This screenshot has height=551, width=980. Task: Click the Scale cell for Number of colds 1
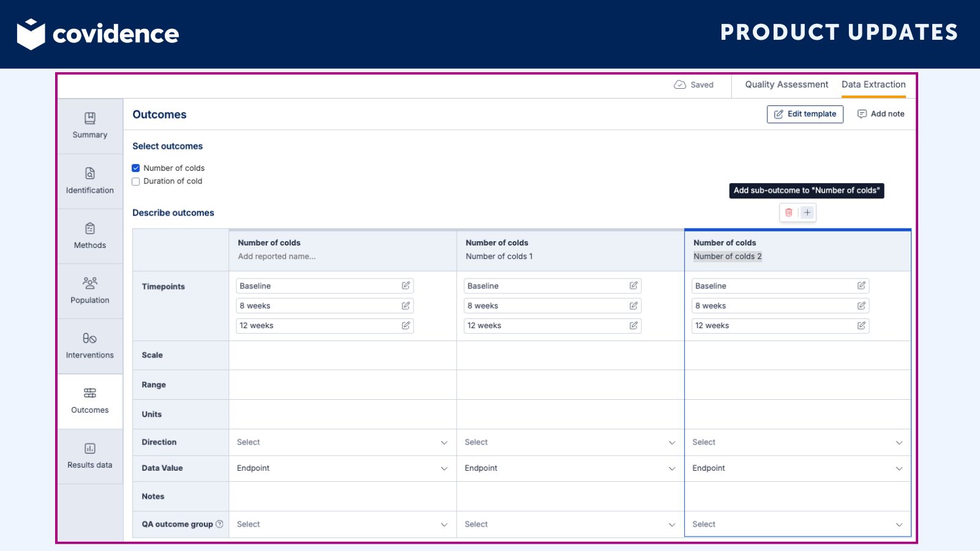click(570, 355)
